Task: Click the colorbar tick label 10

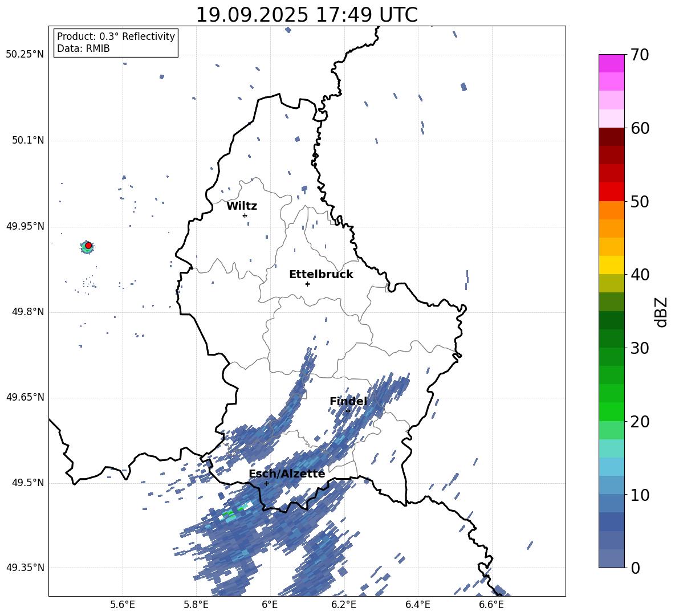Action: (x=640, y=495)
